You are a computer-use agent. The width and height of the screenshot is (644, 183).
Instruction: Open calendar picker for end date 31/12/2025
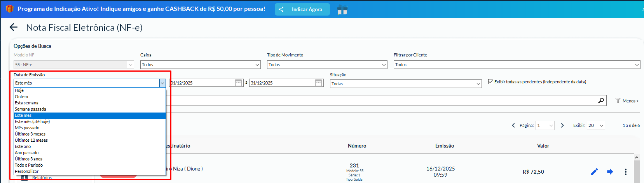[x=319, y=83]
